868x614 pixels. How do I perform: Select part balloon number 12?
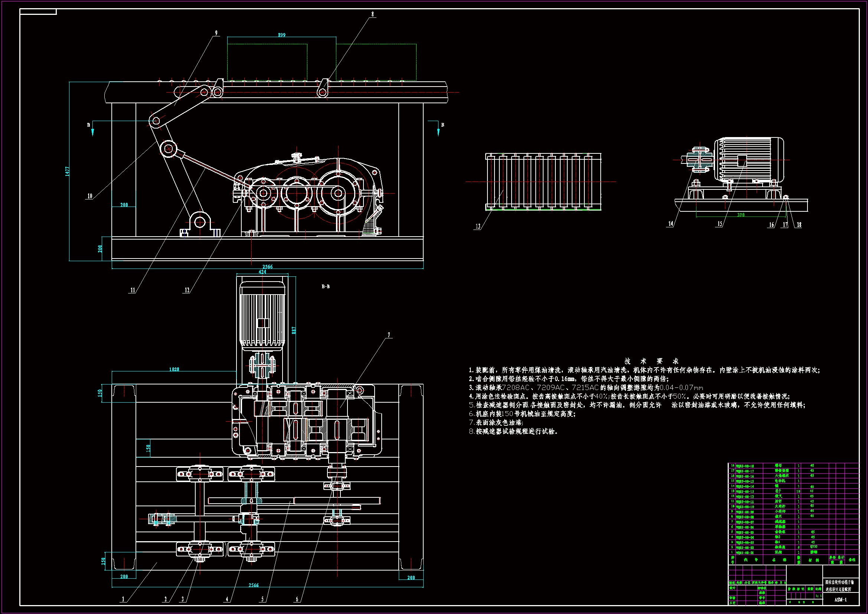[x=187, y=290]
